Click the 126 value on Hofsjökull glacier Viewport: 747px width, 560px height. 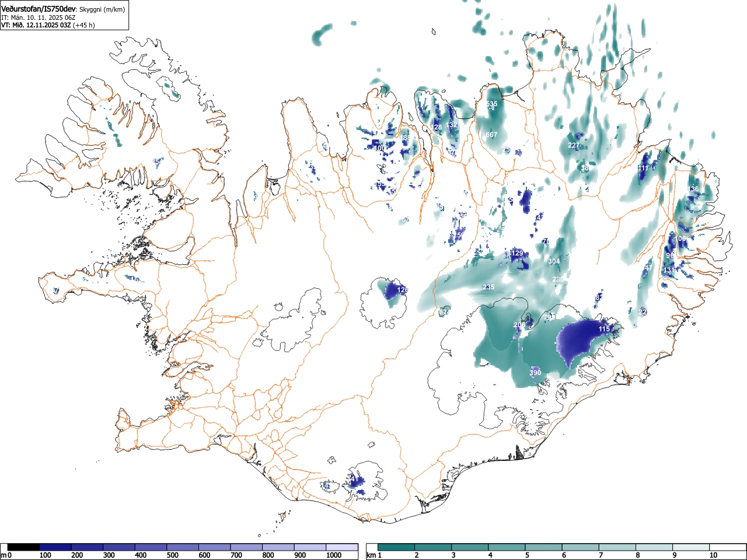point(403,290)
